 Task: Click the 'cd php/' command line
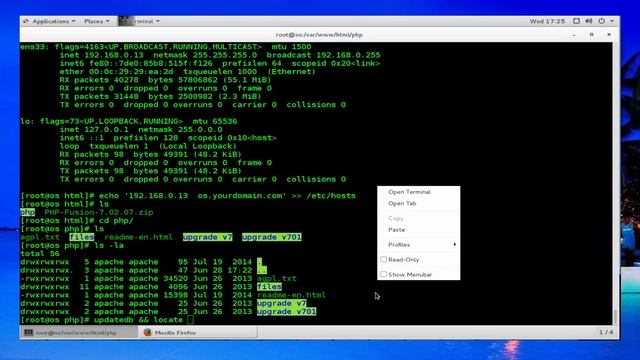[x=77, y=220]
